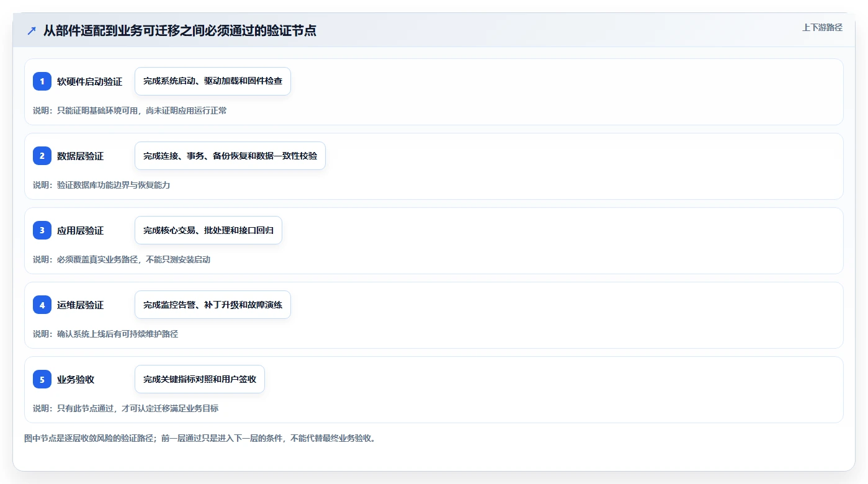Click the 软硬件启动验证 step label

coord(89,81)
